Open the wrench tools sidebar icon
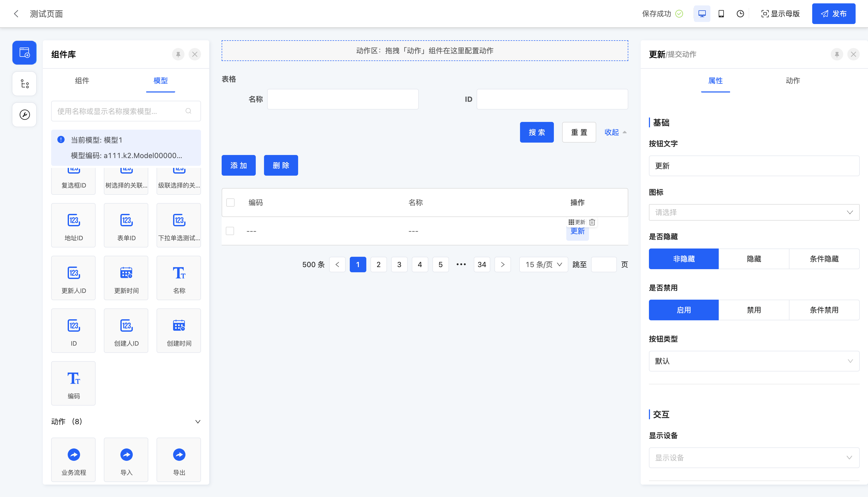 [x=24, y=115]
